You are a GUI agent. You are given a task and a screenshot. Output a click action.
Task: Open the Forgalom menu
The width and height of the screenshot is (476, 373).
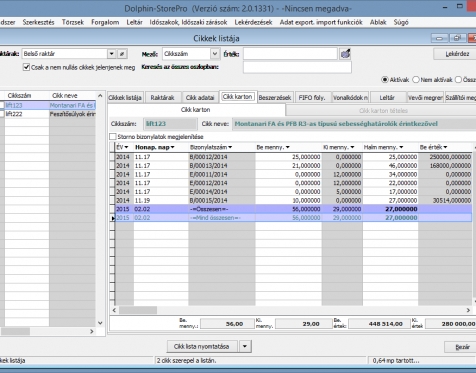(x=105, y=22)
